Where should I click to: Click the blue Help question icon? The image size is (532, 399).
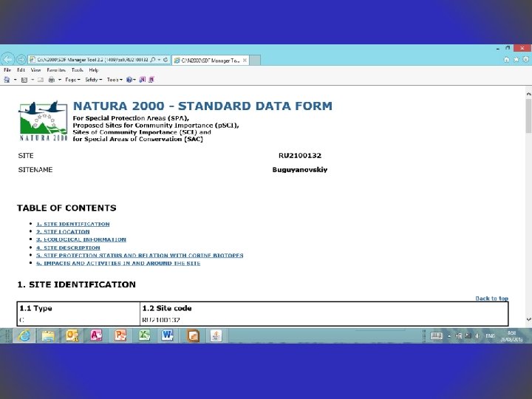coord(129,80)
